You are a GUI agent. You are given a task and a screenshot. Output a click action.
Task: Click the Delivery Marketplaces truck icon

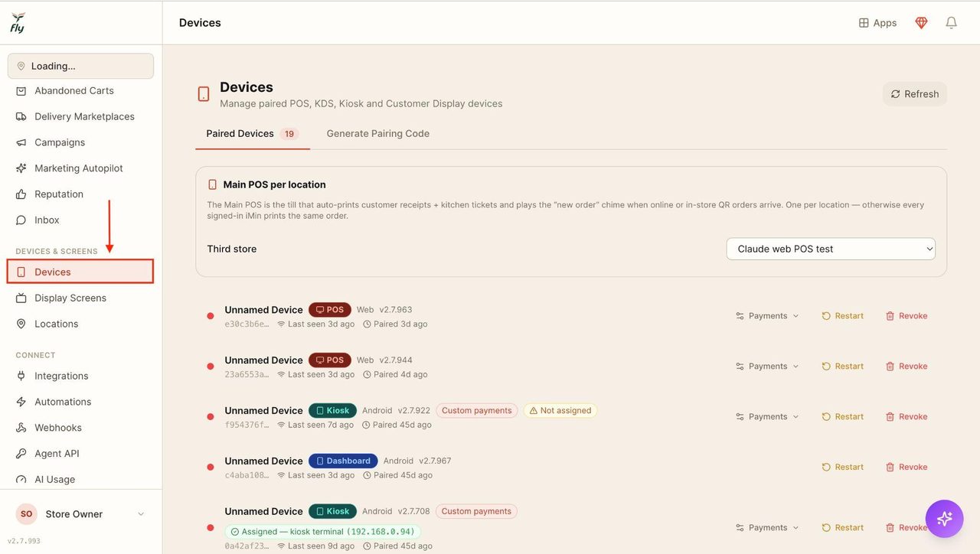21,116
